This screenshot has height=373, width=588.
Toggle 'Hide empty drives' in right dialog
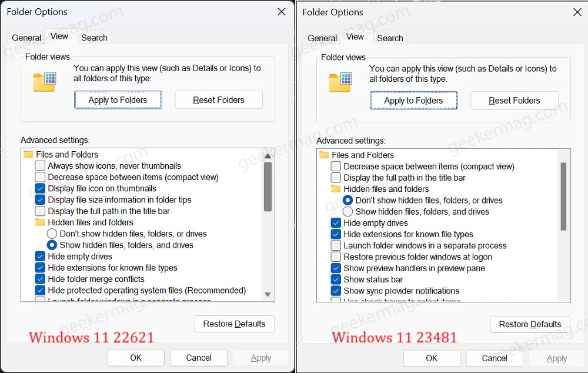[x=336, y=223]
